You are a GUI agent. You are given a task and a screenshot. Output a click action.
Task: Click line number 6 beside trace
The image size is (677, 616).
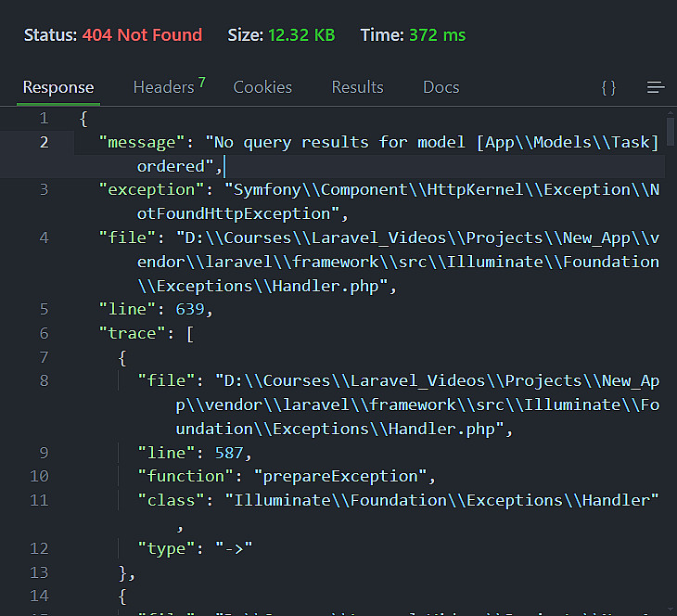(x=44, y=333)
